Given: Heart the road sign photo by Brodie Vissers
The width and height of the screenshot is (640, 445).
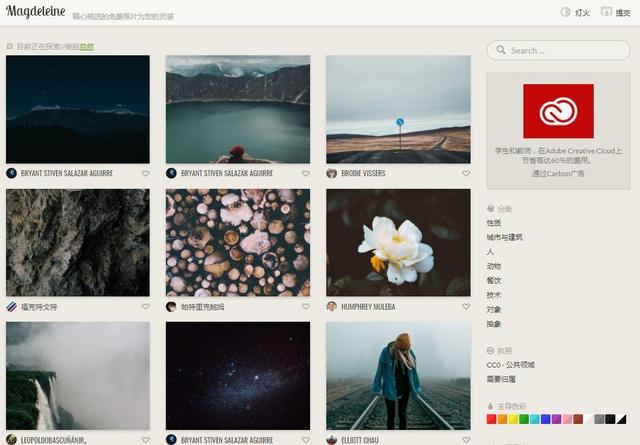Looking at the screenshot, I should coord(466,173).
